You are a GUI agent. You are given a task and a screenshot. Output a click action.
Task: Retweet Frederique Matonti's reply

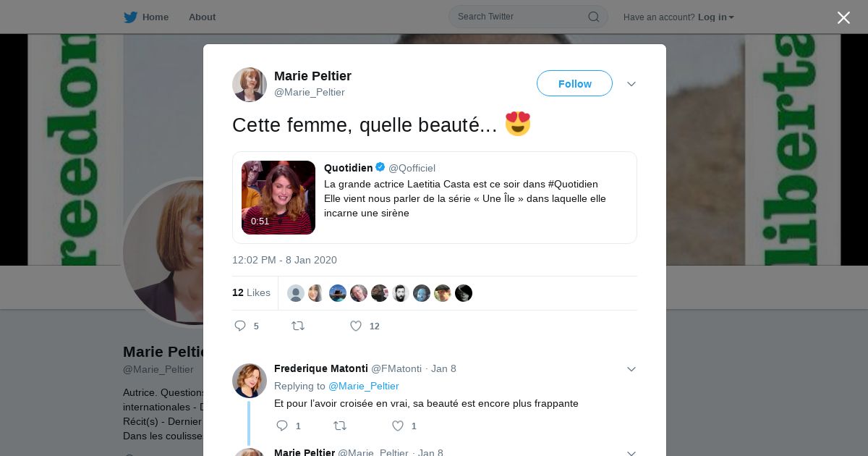340,426
